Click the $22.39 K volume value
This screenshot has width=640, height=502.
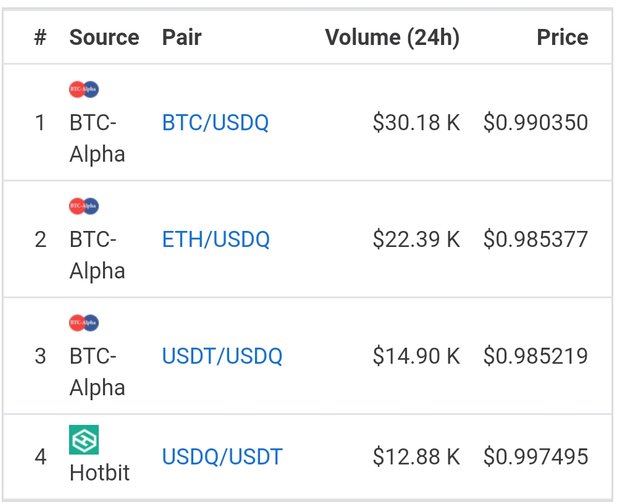[x=416, y=239]
